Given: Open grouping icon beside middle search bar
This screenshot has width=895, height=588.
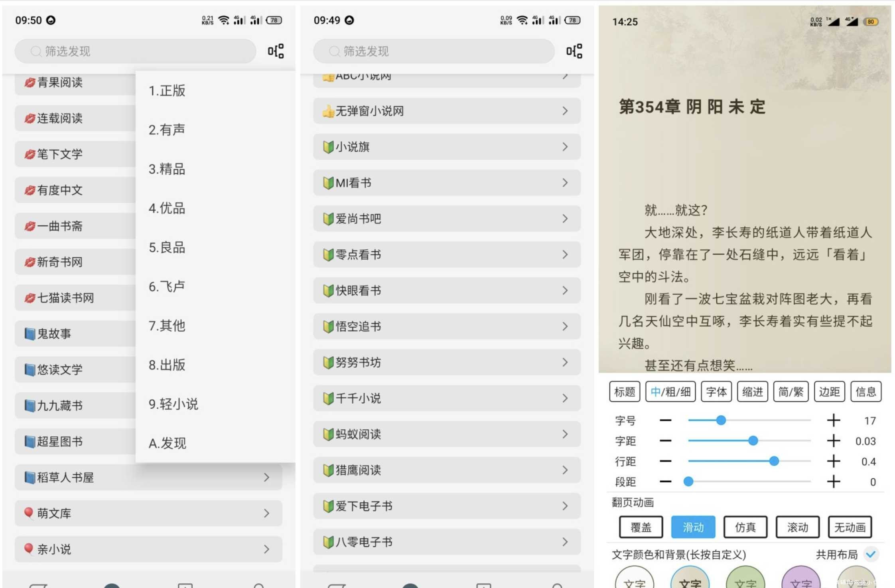Looking at the screenshot, I should pos(574,51).
